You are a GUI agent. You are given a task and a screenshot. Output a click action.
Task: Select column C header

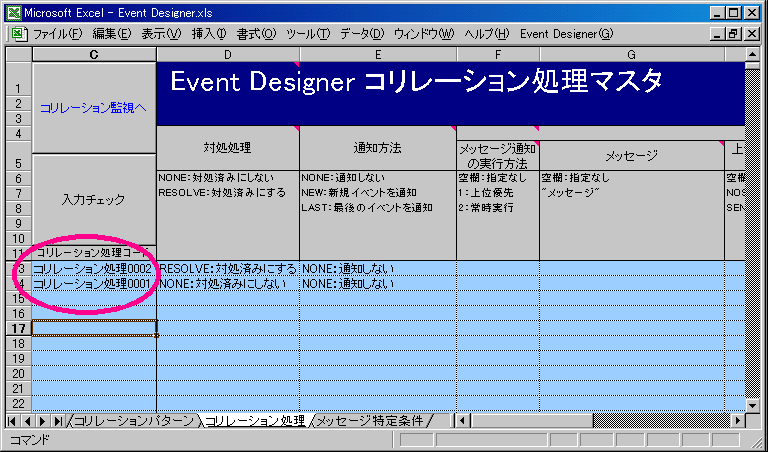[x=94, y=54]
